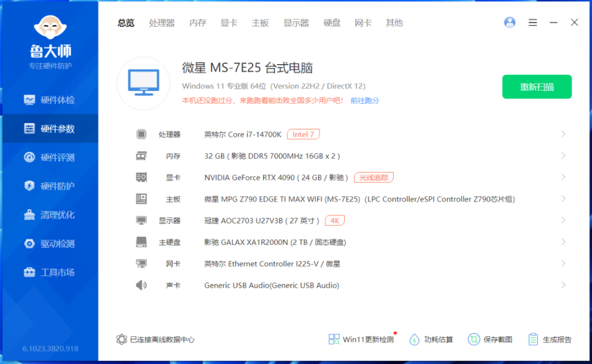Click the 主硬盘 disk drive icon
592x364 pixels.
tap(141, 242)
